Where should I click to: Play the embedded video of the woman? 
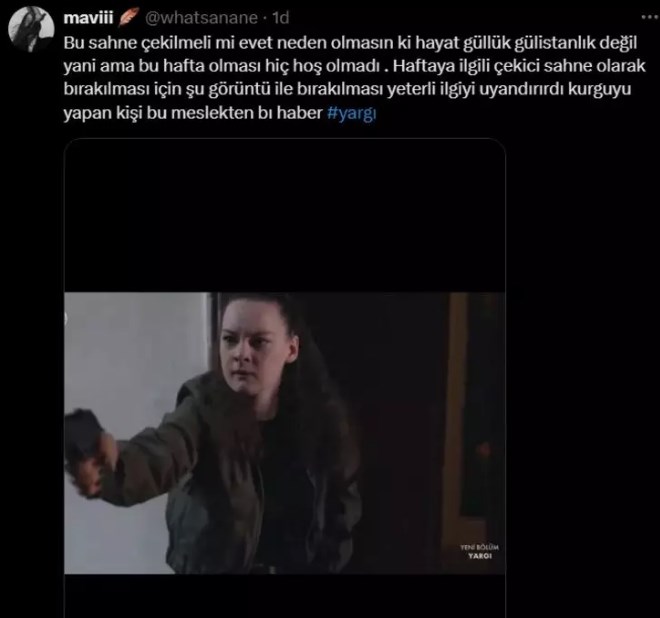click(x=285, y=433)
